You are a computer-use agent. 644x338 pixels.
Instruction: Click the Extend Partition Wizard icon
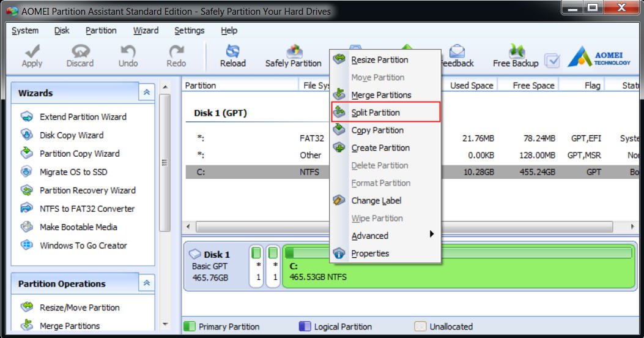point(27,116)
